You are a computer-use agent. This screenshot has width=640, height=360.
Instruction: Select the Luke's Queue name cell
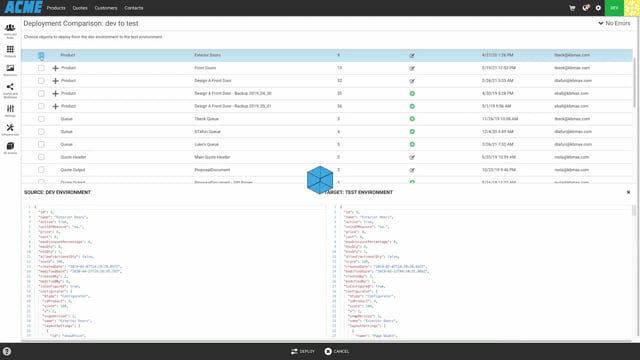pyautogui.click(x=207, y=144)
